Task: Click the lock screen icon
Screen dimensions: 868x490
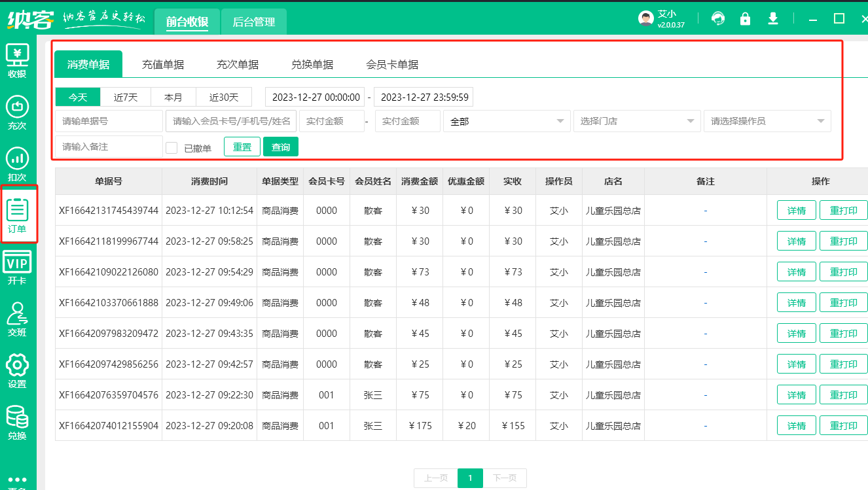Action: coord(745,19)
